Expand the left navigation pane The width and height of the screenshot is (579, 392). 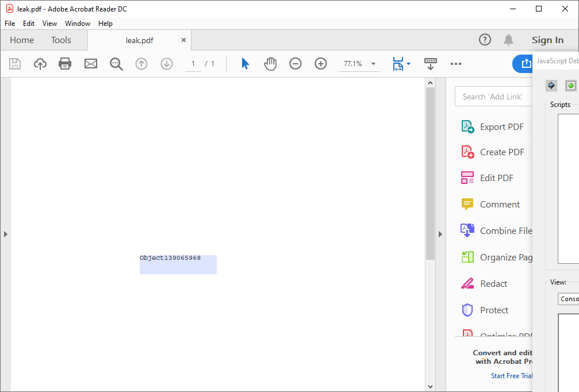tap(5, 234)
